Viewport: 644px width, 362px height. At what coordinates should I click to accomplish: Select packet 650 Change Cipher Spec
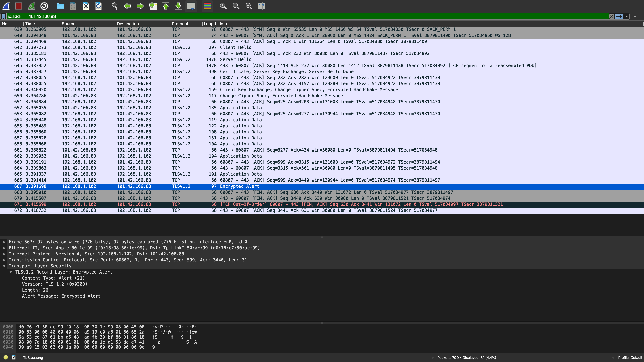click(322, 96)
